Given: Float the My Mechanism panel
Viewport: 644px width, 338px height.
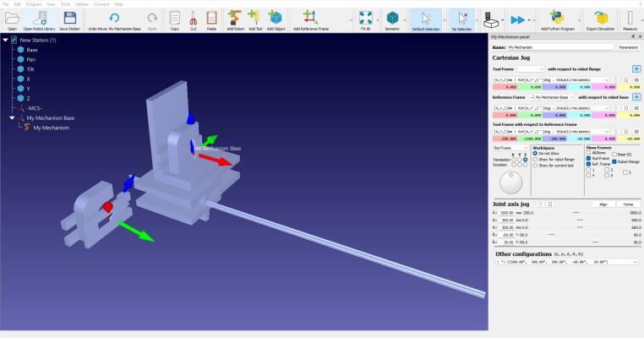Looking at the screenshot, I should 633,36.
